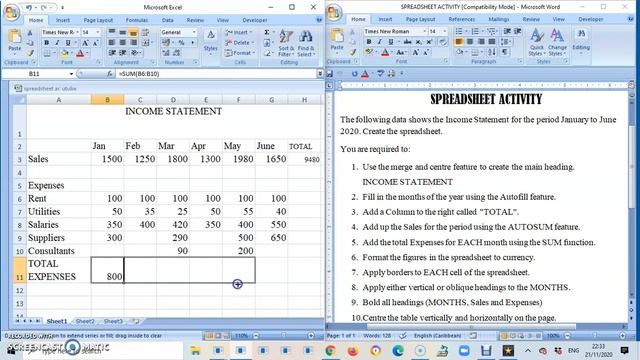This screenshot has width=640, height=360.
Task: Click the Sort icon in Word Paragraph group
Action: (x=492, y=52)
